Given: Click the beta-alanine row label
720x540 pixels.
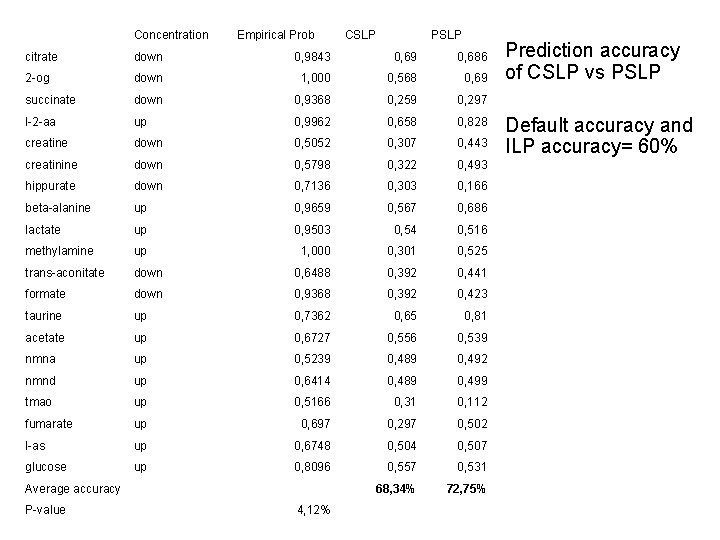Looking at the screenshot, I should [57, 208].
